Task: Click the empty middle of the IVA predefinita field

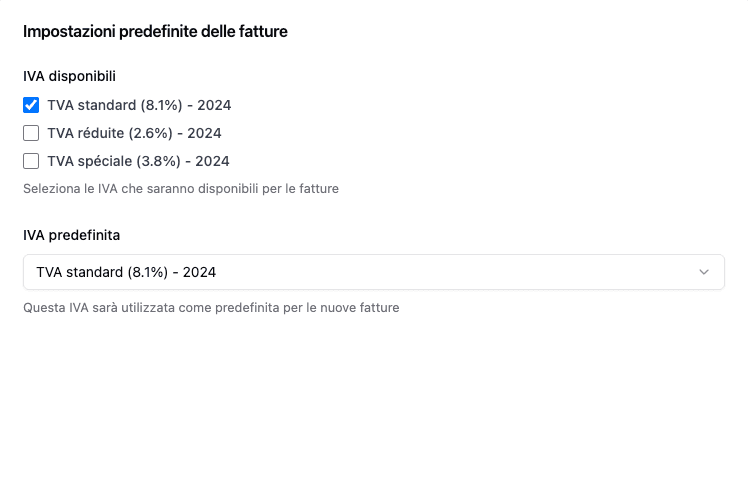Action: (450, 272)
